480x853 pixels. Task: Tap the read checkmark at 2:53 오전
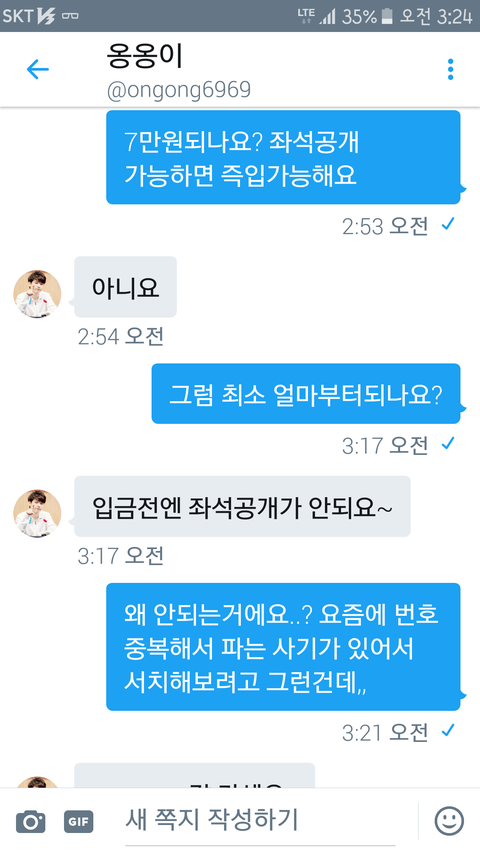coord(448,224)
